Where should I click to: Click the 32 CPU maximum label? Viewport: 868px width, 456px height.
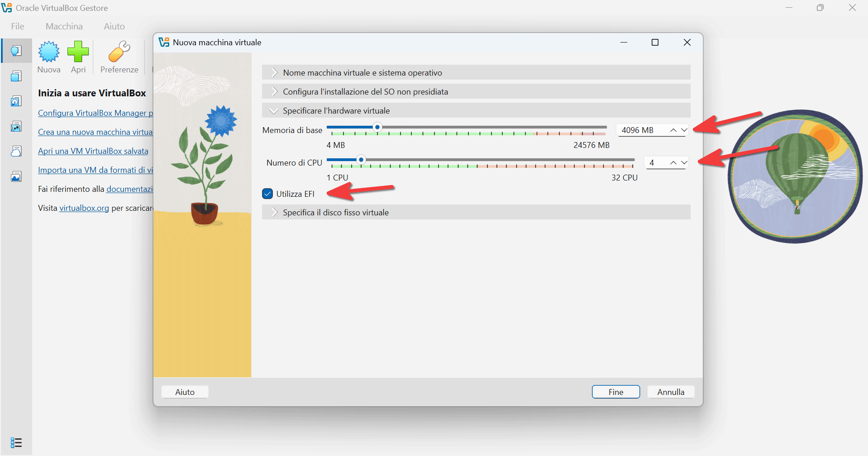(625, 178)
